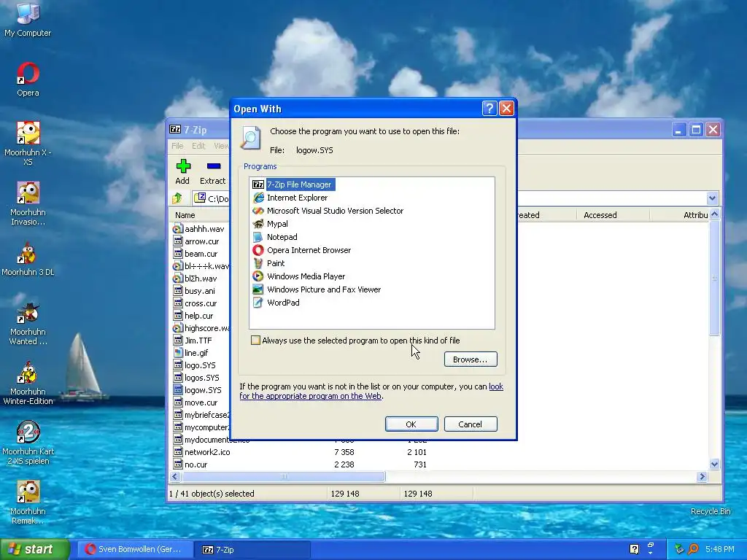Click the Extract toolbar button in 7-Zip
The image size is (747, 560).
pyautogui.click(x=212, y=172)
